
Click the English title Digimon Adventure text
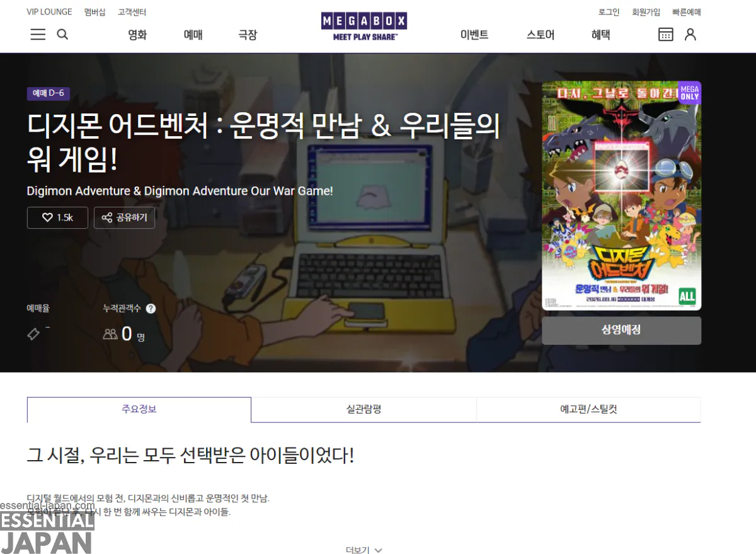(180, 190)
